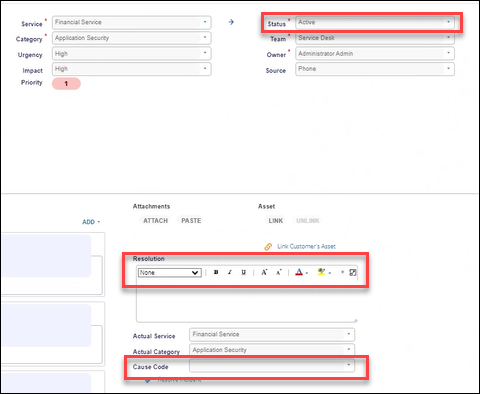Expand the Status dropdown showing Active
The width and height of the screenshot is (480, 394).
click(375, 22)
